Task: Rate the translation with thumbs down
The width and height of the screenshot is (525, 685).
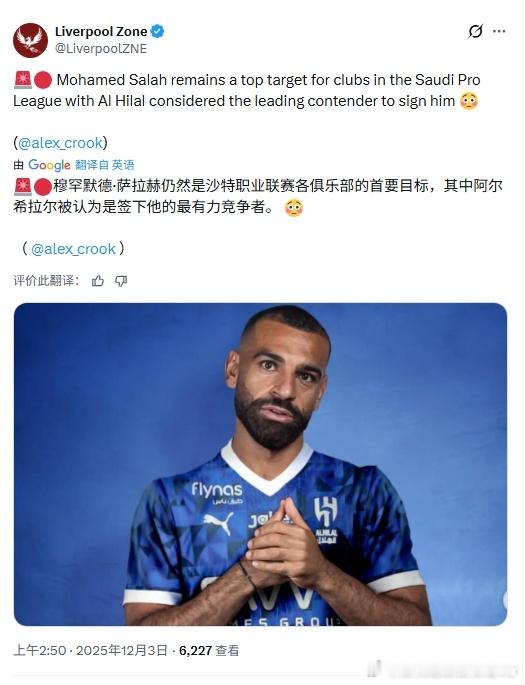Action: pyautogui.click(x=121, y=281)
